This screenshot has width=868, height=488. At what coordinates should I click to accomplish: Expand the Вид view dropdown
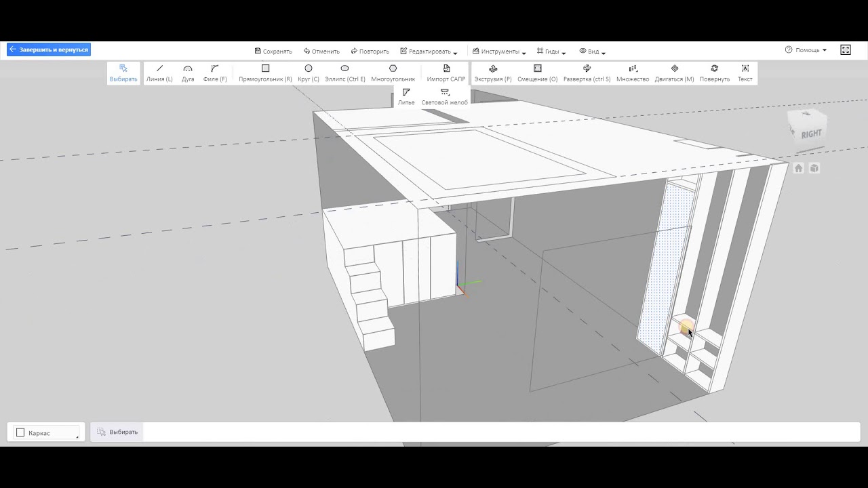click(592, 51)
